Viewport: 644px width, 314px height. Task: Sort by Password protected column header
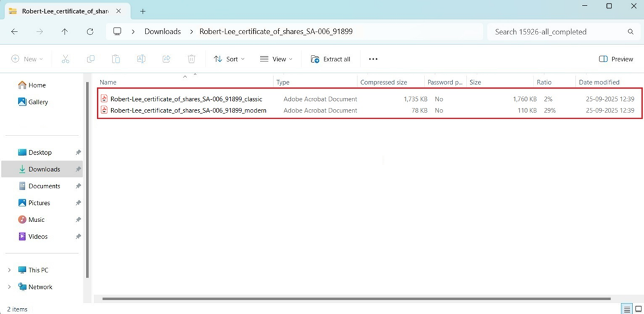point(445,82)
